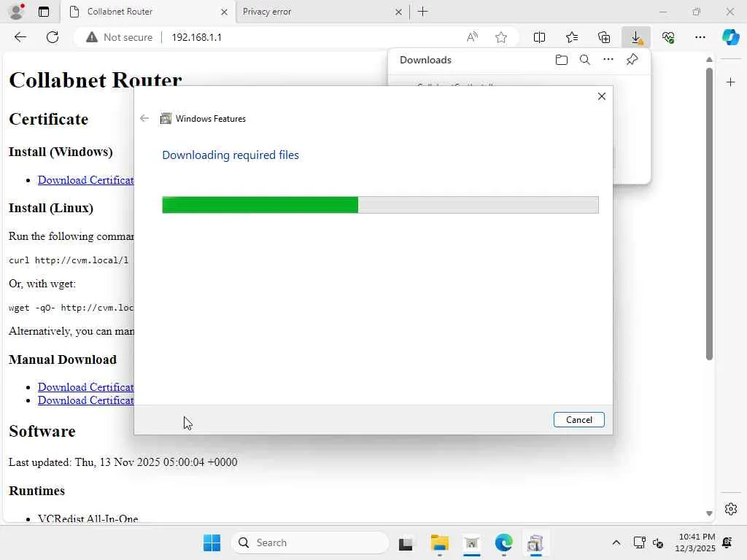Click the Software heading
The height and width of the screenshot is (560, 747).
tap(42, 432)
